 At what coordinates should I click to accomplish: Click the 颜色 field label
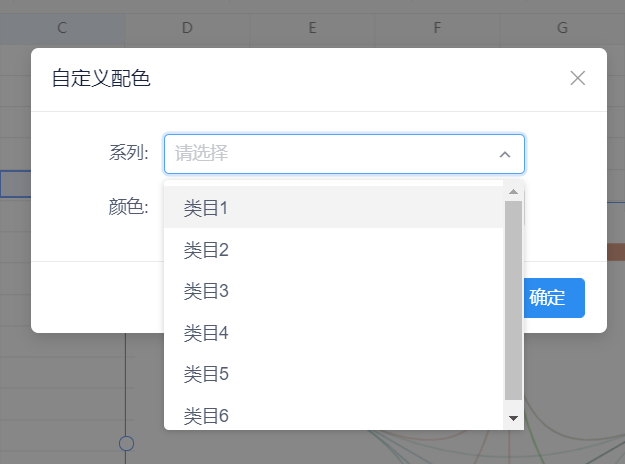point(128,207)
